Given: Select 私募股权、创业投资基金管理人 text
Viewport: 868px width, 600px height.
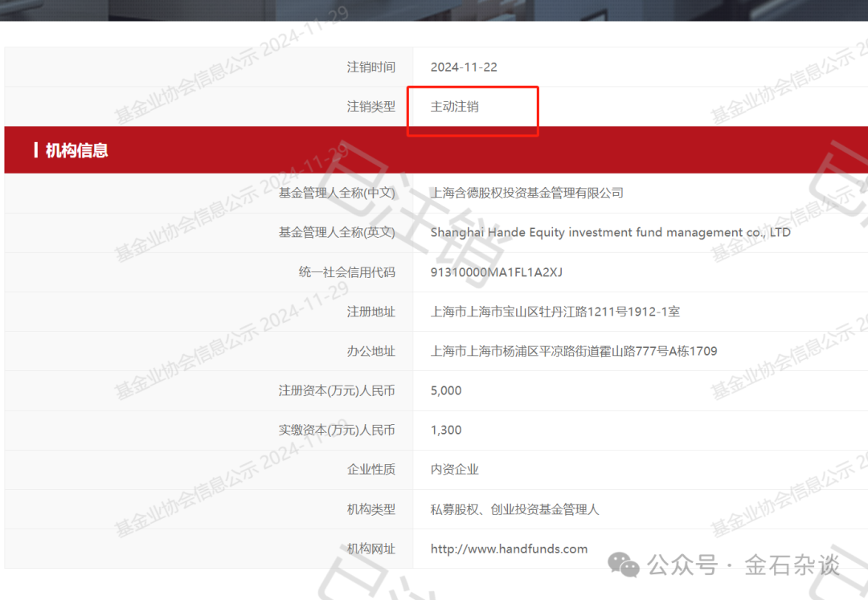Looking at the screenshot, I should coord(515,508).
